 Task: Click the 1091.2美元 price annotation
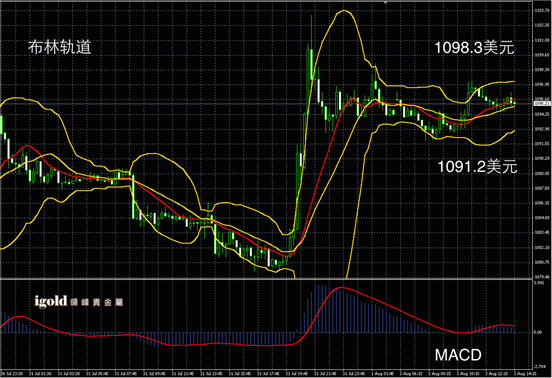click(x=477, y=166)
